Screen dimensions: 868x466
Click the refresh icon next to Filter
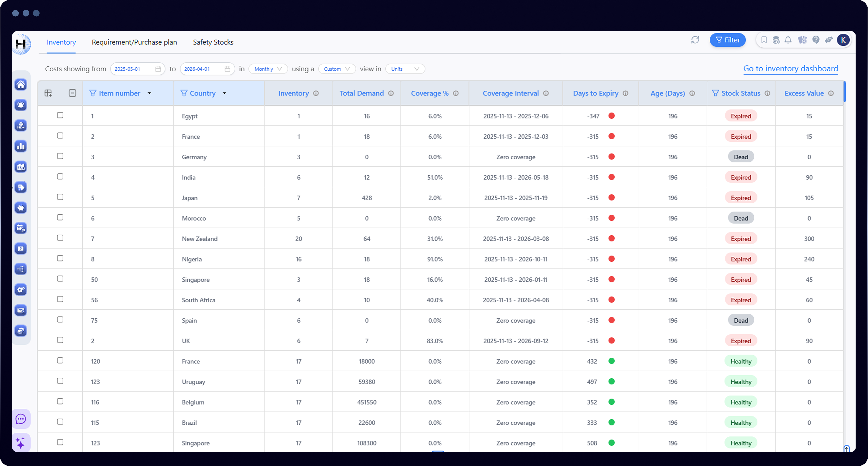coord(695,40)
